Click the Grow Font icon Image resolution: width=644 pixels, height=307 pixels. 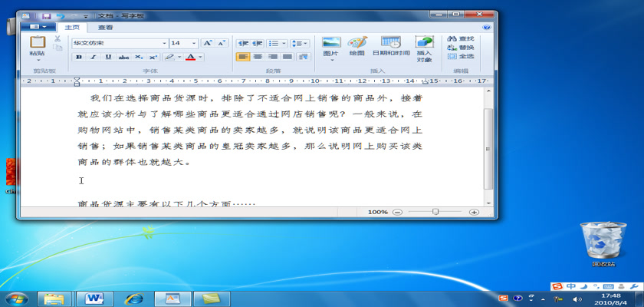tap(207, 44)
